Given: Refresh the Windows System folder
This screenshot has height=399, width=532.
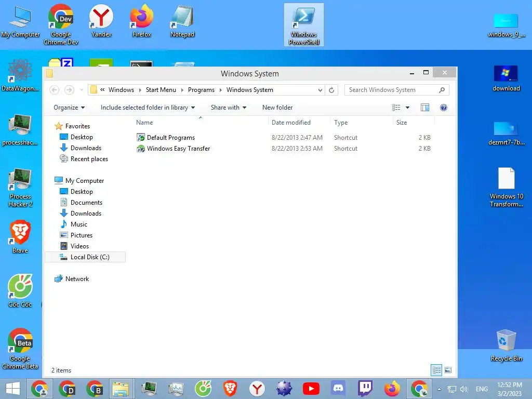Looking at the screenshot, I should tap(331, 90).
